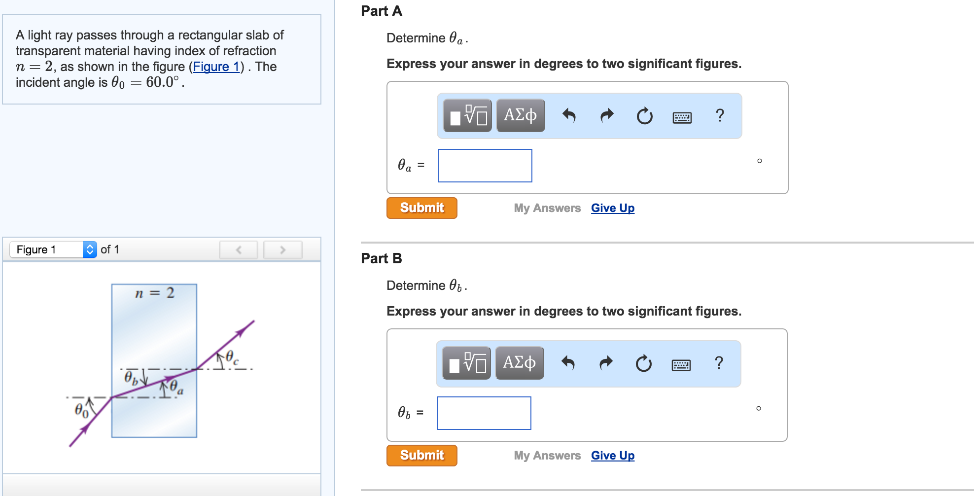Click the slab refraction diagram
980x496 pixels.
pos(161,365)
